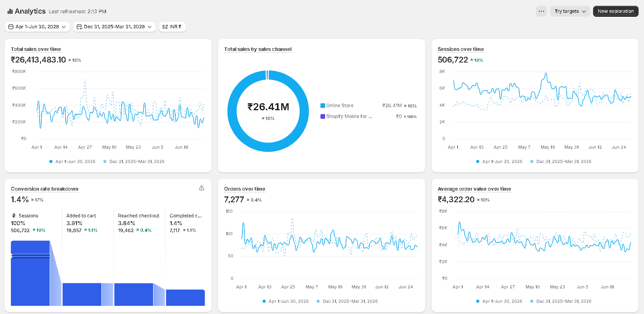This screenshot has width=644, height=314.
Task: Open the Total sales over time report
Action: pyautogui.click(x=36, y=49)
